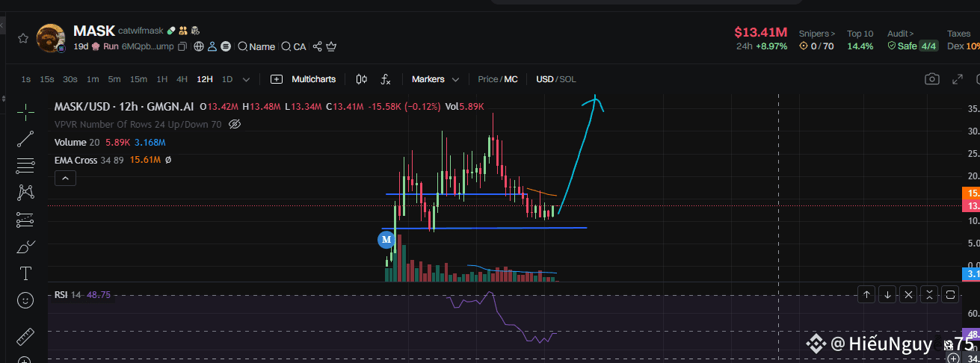Select the XABCD pattern drawing tool
Viewport: 980px width, 363px height.
coord(25,192)
